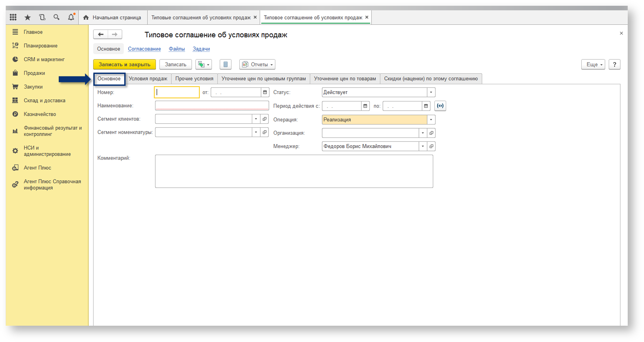The width and height of the screenshot is (644, 342).
Task: Go forward with the right arrow button
Action: (x=115, y=34)
